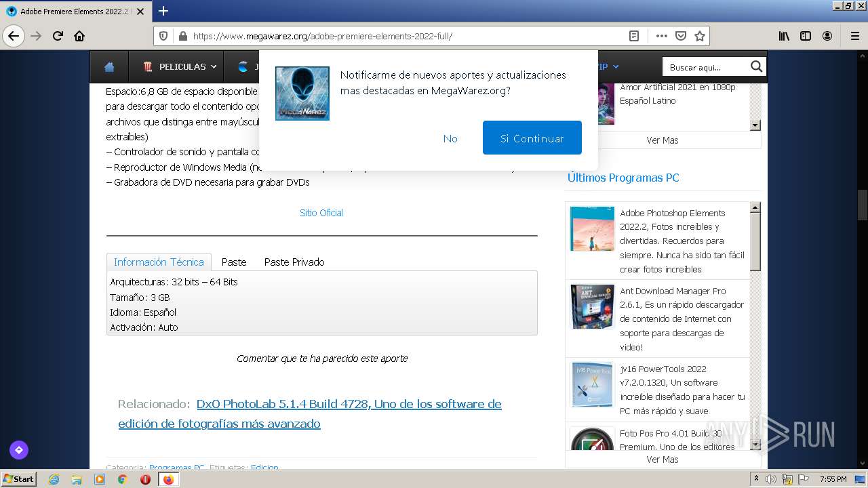Expand the PELICULAS menu
This screenshot has width=868, height=488.
click(x=179, y=66)
